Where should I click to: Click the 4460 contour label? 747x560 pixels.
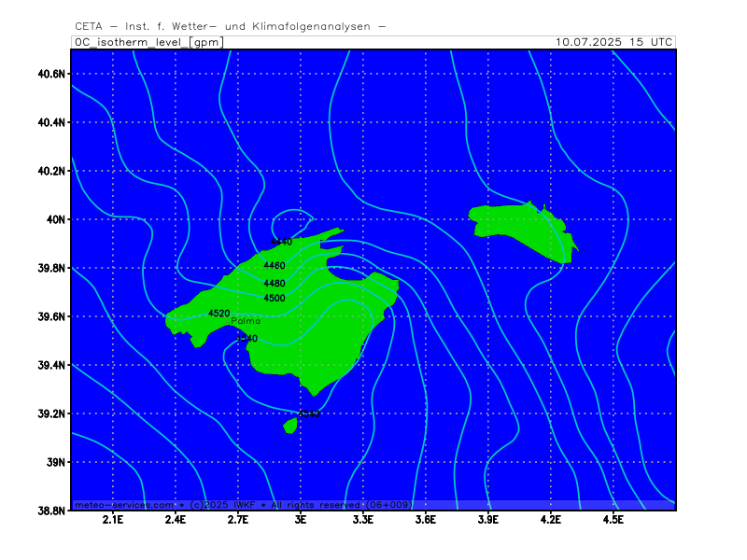[x=275, y=265]
